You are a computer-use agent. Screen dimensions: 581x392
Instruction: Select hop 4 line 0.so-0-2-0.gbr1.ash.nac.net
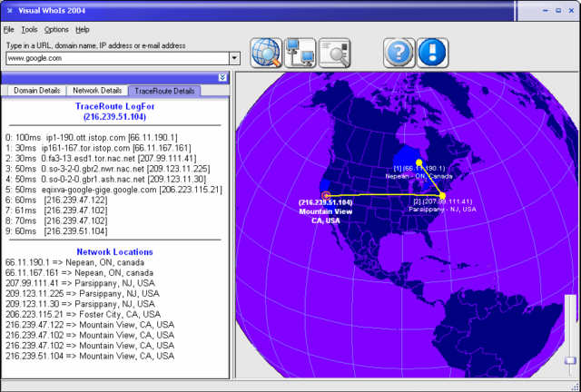point(105,179)
